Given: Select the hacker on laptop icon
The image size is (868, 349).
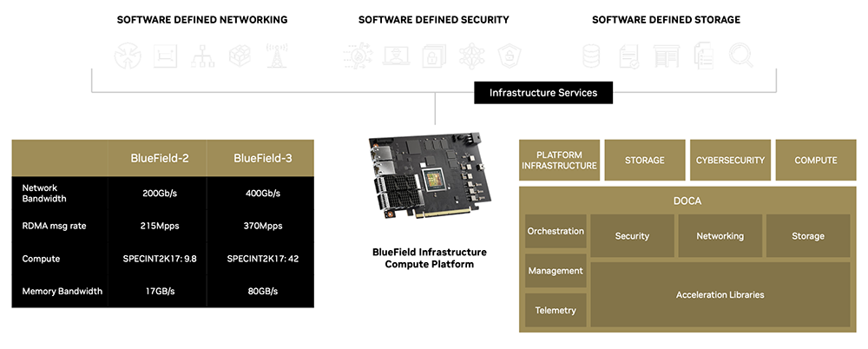Looking at the screenshot, I should 396,56.
